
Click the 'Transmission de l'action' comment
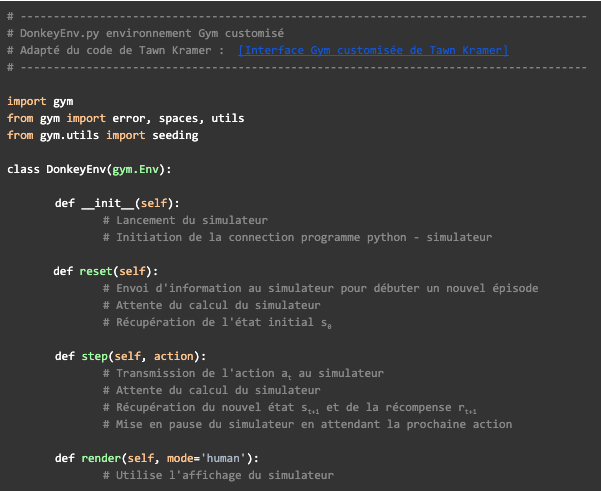coord(242,373)
